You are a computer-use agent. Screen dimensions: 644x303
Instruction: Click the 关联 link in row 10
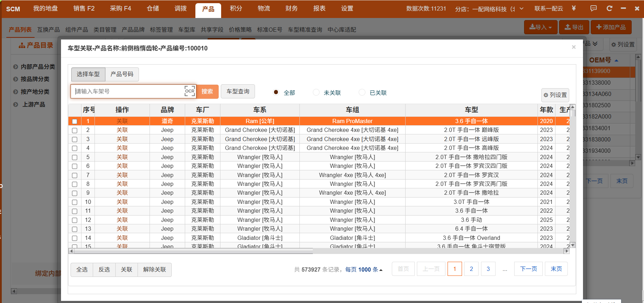(122, 202)
